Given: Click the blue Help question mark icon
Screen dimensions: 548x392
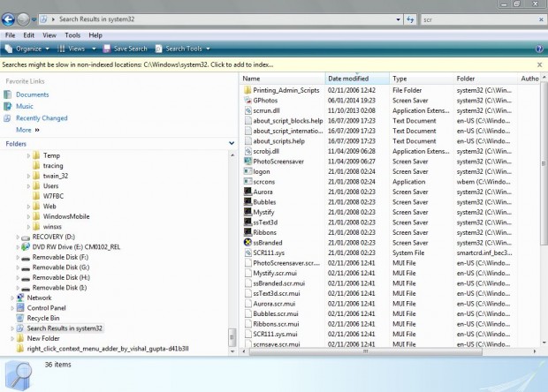Looking at the screenshot, I should click(539, 49).
